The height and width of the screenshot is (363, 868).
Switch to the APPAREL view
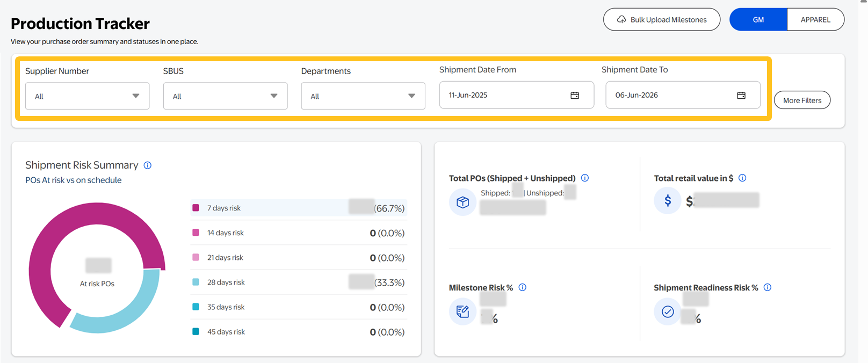(815, 19)
